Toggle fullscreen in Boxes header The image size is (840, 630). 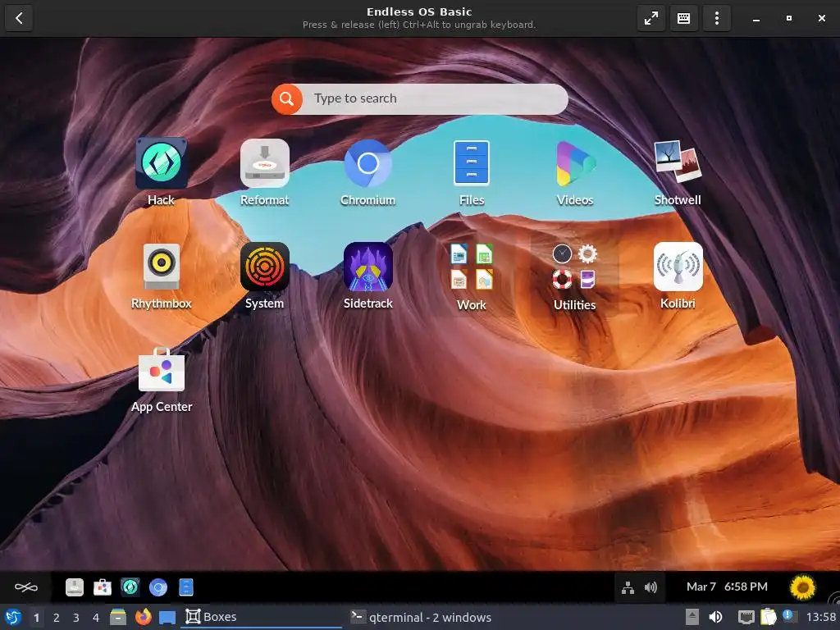651,18
